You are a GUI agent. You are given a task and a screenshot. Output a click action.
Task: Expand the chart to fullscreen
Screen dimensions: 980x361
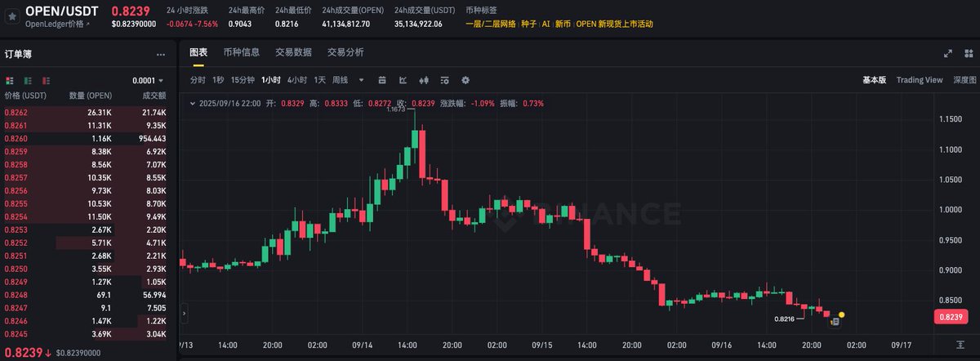coord(947,53)
